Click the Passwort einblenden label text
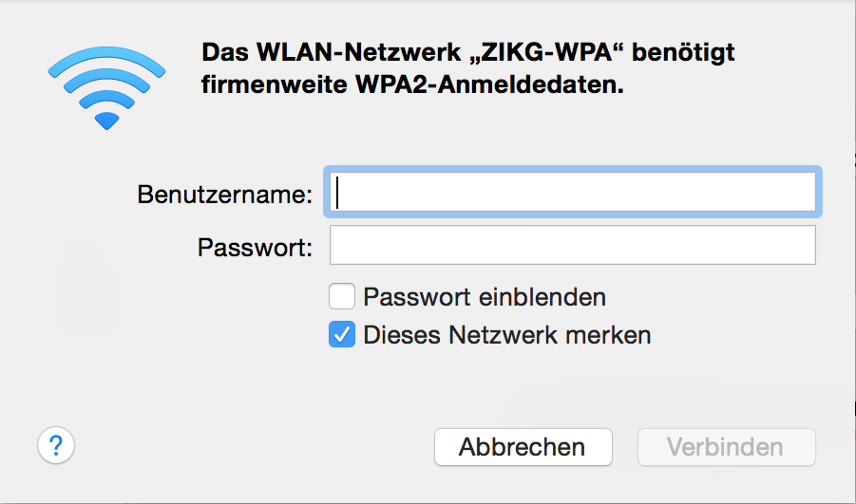Screen dimensions: 856x504 click(485, 297)
